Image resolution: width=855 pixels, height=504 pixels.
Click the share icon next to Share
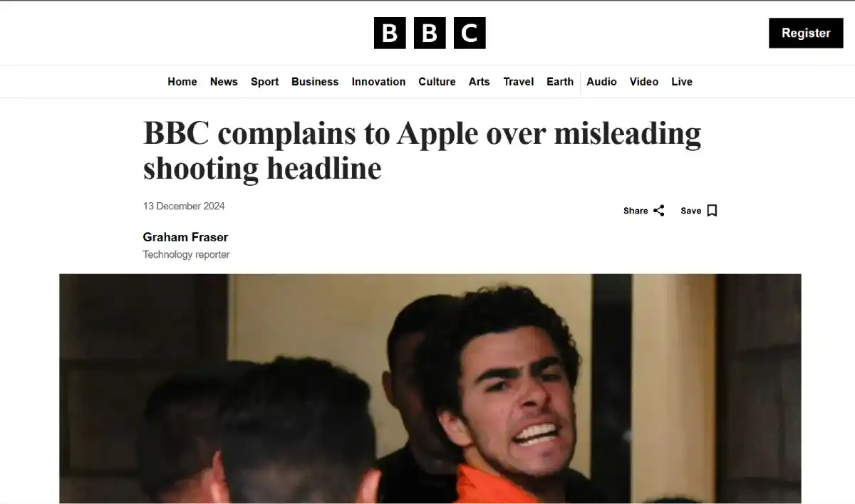[659, 211]
